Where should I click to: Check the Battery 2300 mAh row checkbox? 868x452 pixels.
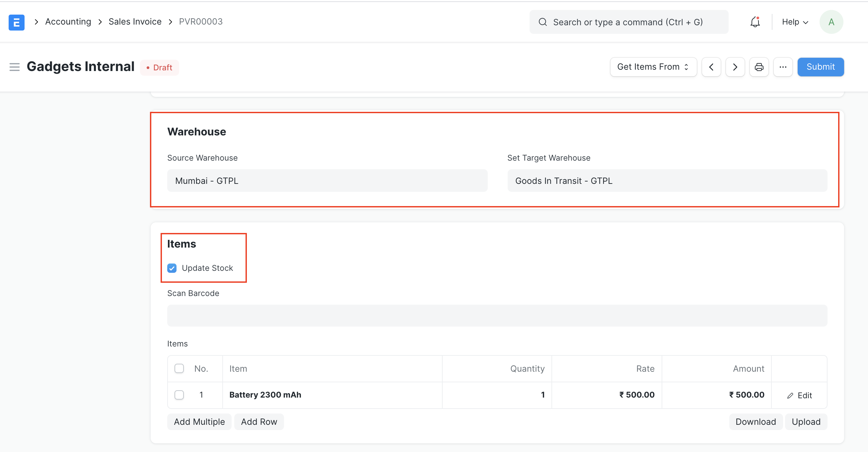pos(179,395)
